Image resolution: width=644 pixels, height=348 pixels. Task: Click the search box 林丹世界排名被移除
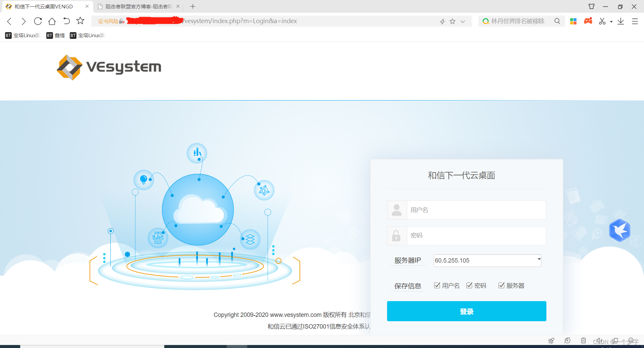518,21
